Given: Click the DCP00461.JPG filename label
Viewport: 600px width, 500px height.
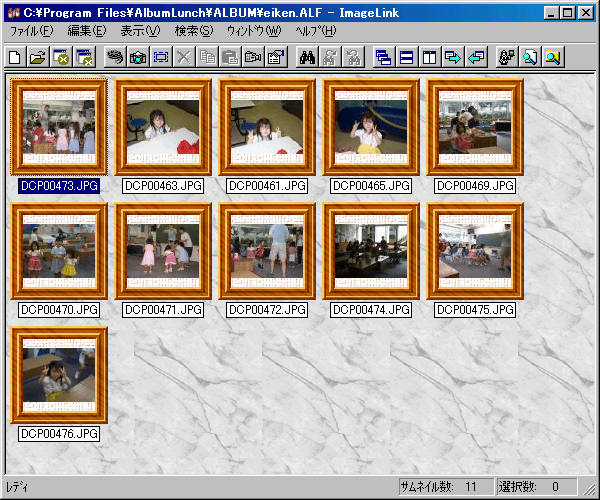Looking at the screenshot, I should click(x=267, y=186).
